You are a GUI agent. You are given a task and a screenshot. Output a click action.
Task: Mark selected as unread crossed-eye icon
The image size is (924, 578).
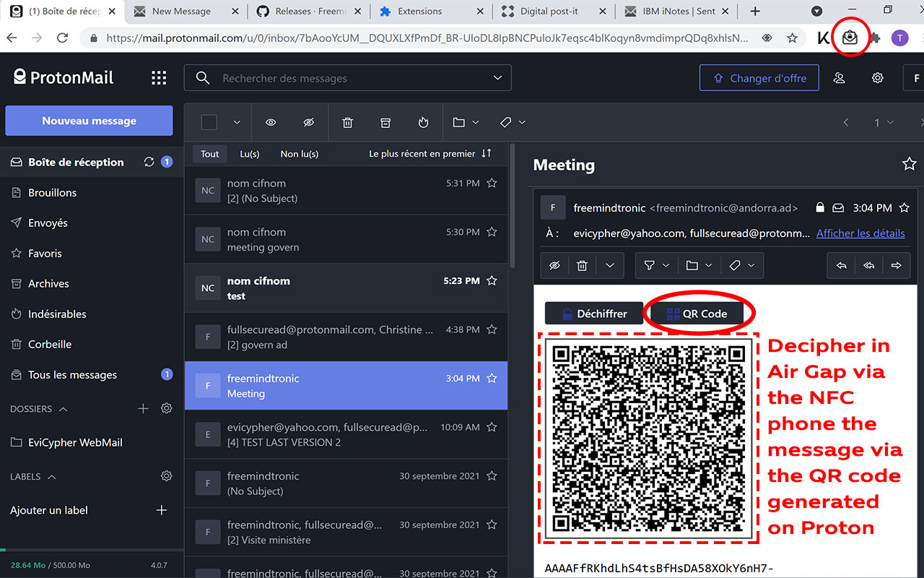309,123
